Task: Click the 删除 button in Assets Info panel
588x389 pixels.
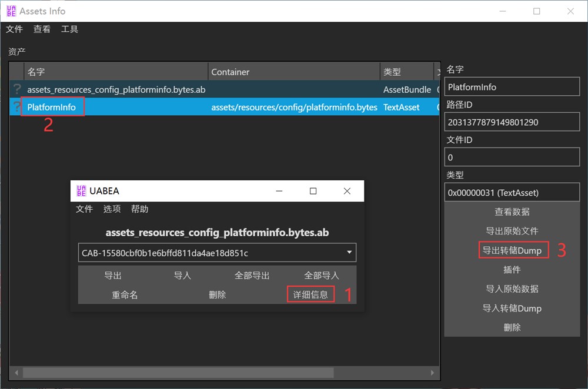Action: coord(512,327)
